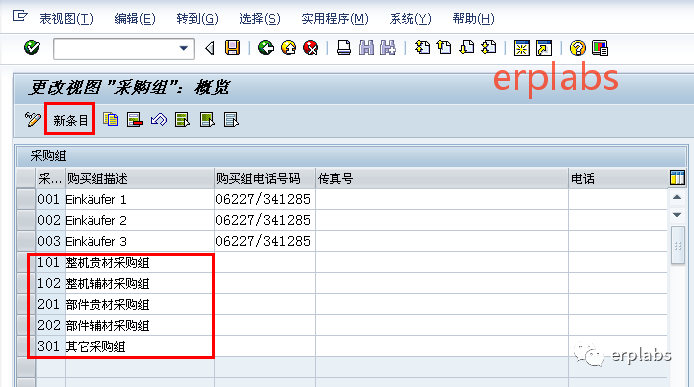Click the create new session icon
This screenshot has width=694, height=387.
(521, 48)
